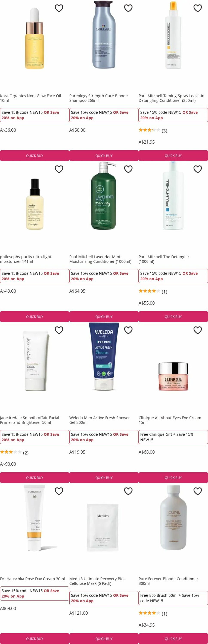The height and width of the screenshot is (644, 208).
Task: Open the Clinique eye cream jar image
Action: 173,377
